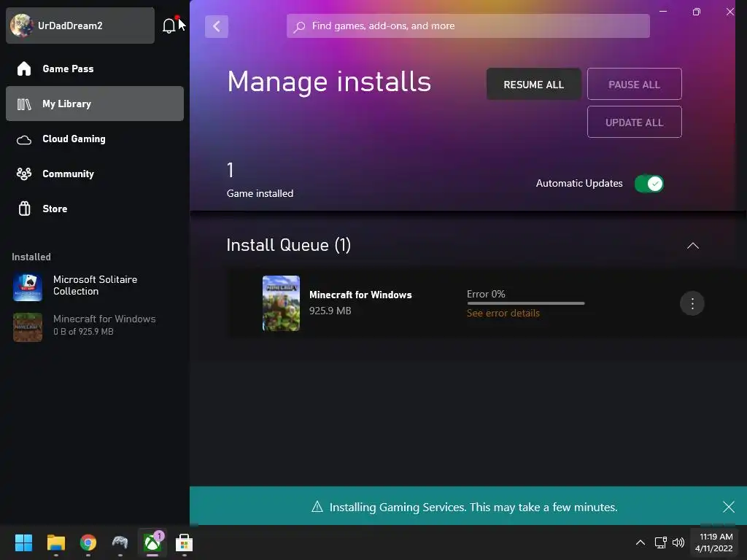Click the 'Error 0%' status text
Screen dimensions: 747x560
click(486, 294)
